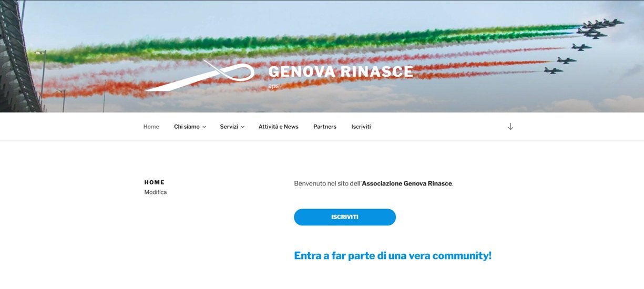Viewport: 644px width, 289px height.
Task: Click the blue ISCRIVITI button
Action: (x=345, y=217)
